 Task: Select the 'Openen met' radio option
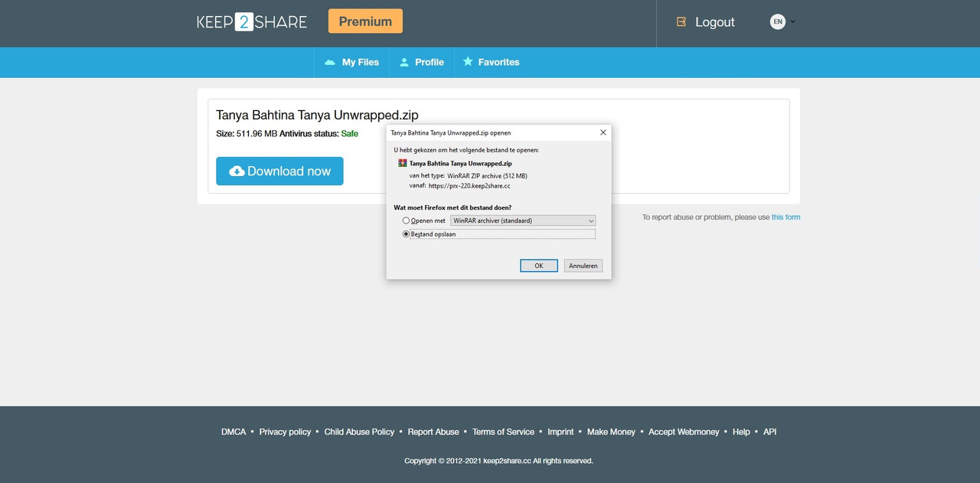click(407, 220)
